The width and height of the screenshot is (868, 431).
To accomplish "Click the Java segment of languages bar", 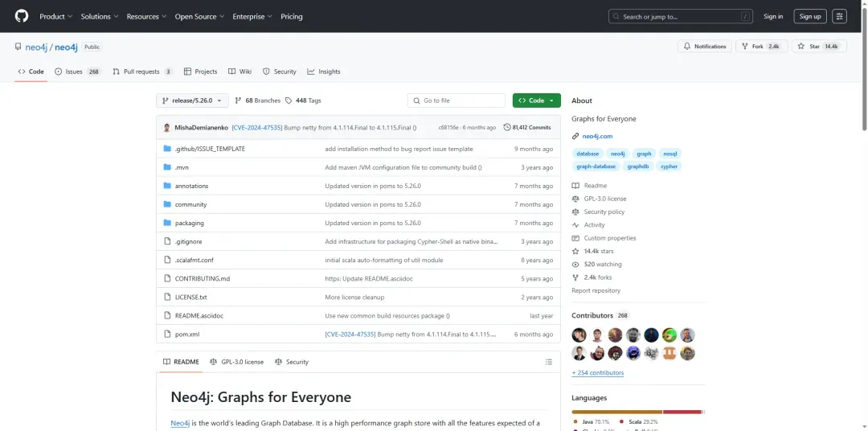I will [616, 412].
